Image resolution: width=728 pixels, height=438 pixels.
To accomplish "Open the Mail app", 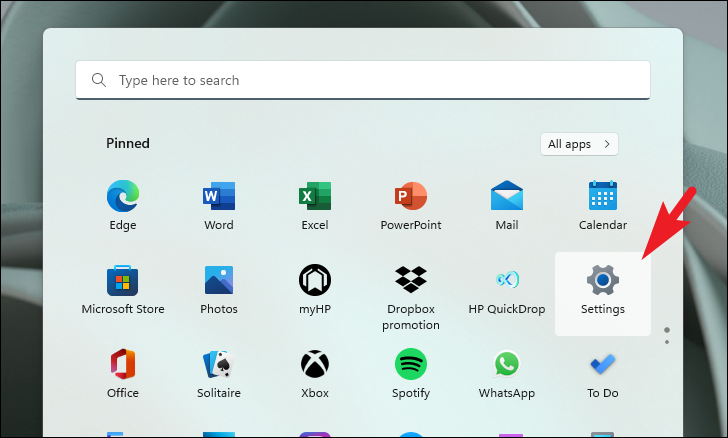I will click(x=507, y=196).
